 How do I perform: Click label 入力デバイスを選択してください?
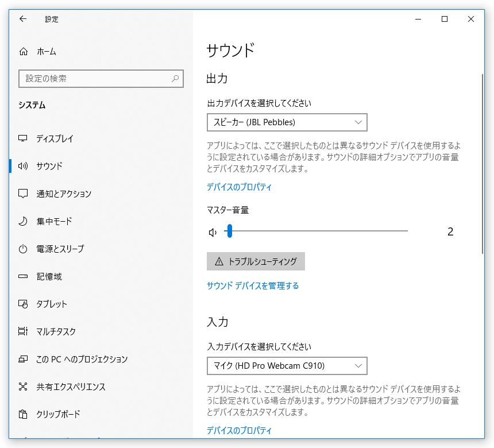tap(259, 346)
